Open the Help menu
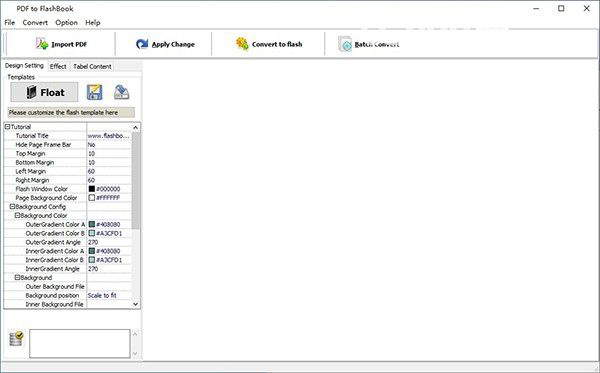 pyautogui.click(x=93, y=23)
